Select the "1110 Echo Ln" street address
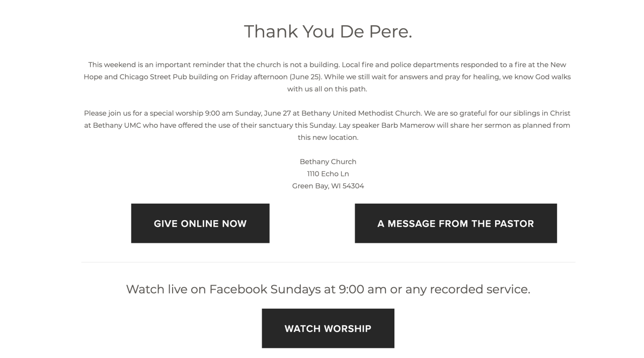The width and height of the screenshot is (644, 358). (328, 173)
